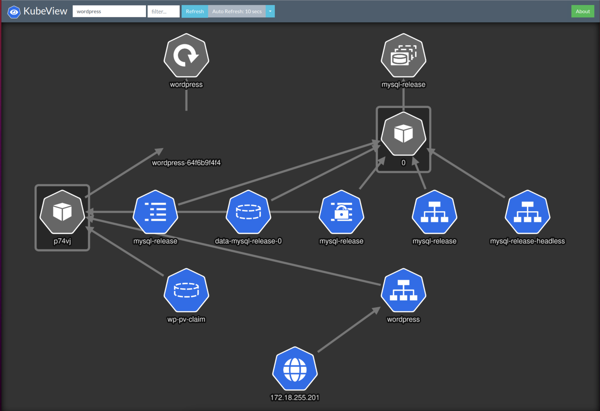This screenshot has height=411, width=600.
Task: Select the data-mysql-release-0 volume claim icon
Action: 248,212
